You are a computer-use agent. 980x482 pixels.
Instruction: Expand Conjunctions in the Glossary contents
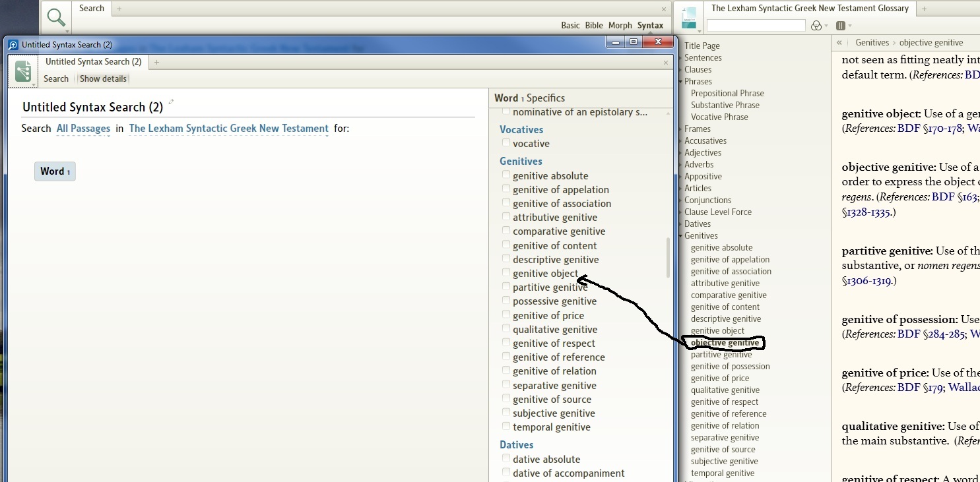click(680, 200)
